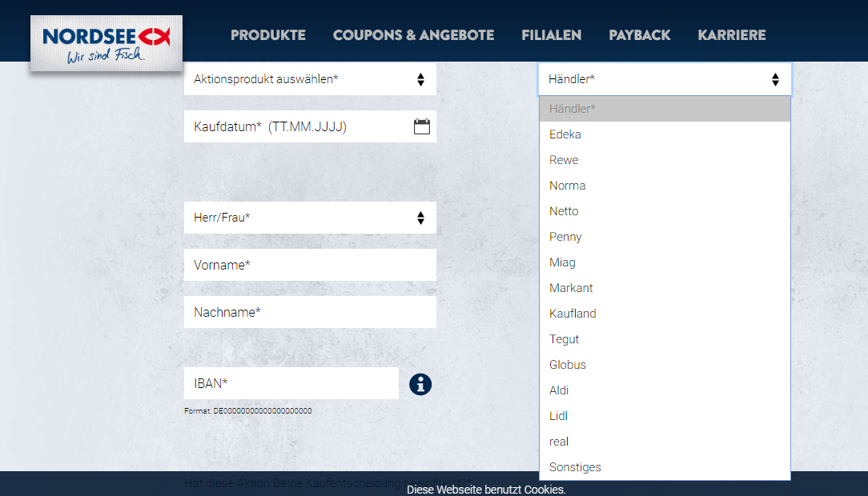Choose the Netto option
This screenshot has height=496, width=868.
point(665,211)
